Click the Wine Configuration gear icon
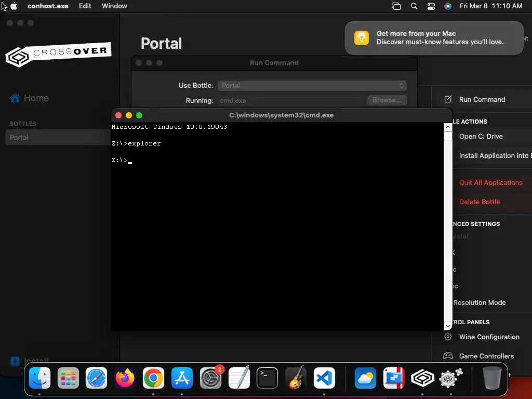The image size is (532, 399). pos(448,337)
